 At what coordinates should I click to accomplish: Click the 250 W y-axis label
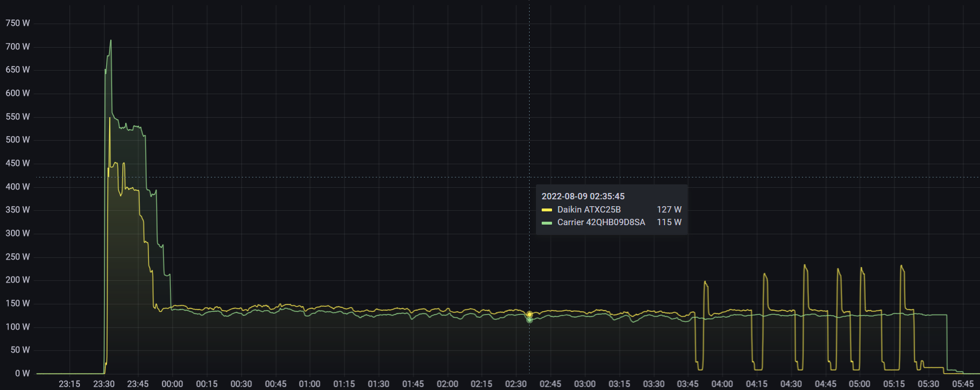tap(18, 257)
